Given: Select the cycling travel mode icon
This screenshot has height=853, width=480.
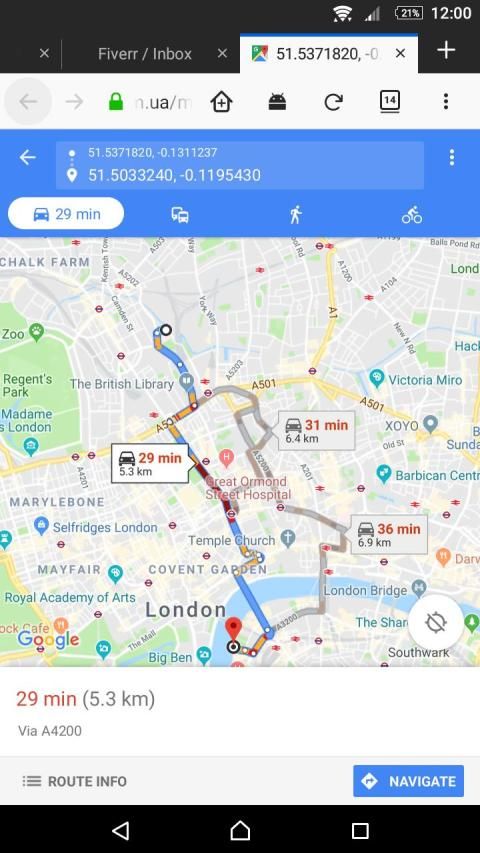Looking at the screenshot, I should 412,215.
